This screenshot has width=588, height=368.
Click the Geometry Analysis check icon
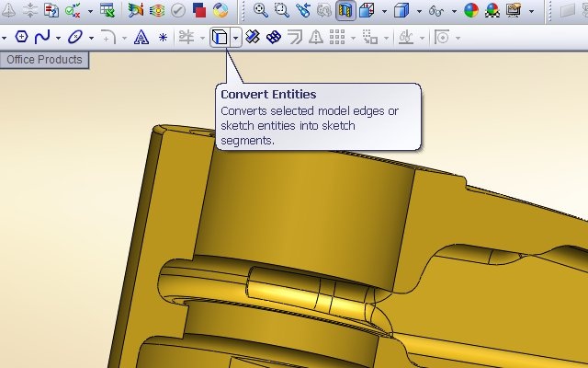coord(73,10)
